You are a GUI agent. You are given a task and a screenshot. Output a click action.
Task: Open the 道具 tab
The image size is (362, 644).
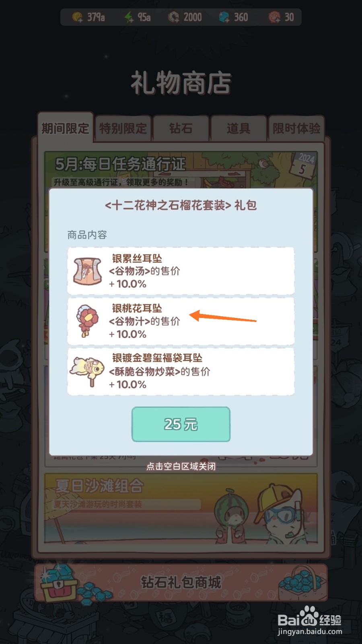click(239, 128)
